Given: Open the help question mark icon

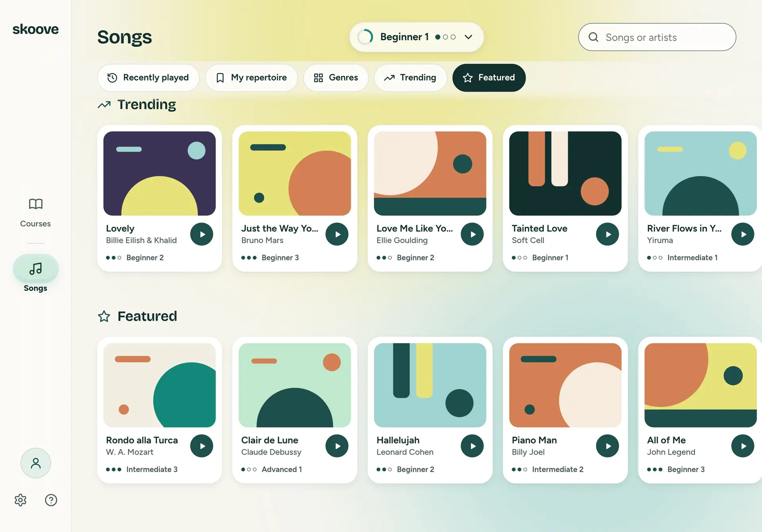Looking at the screenshot, I should [x=51, y=500].
